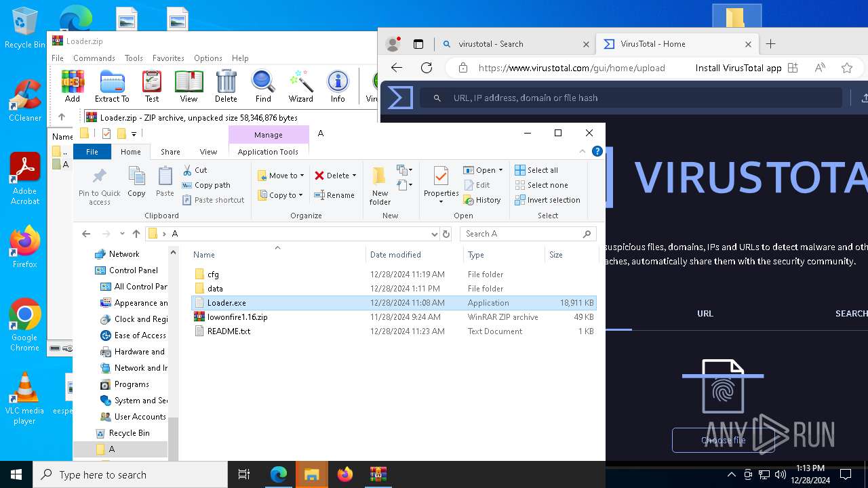The height and width of the screenshot is (488, 868).
Task: Open New item dropdown in ribbon
Action: pyautogui.click(x=406, y=170)
